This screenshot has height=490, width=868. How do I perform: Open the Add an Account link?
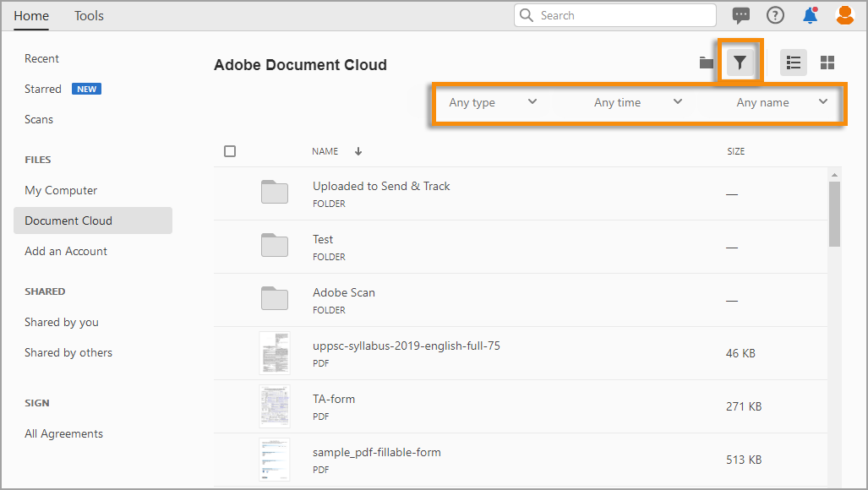pos(66,251)
